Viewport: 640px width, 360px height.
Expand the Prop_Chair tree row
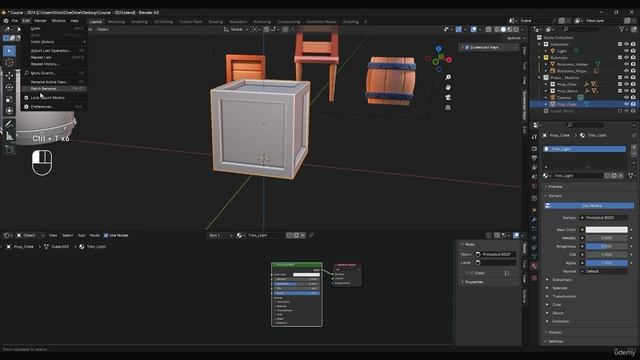[x=546, y=84]
